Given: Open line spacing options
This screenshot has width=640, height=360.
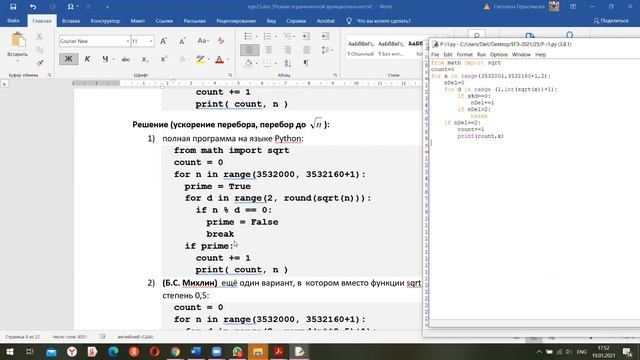Looking at the screenshot, I should tap(326, 50).
